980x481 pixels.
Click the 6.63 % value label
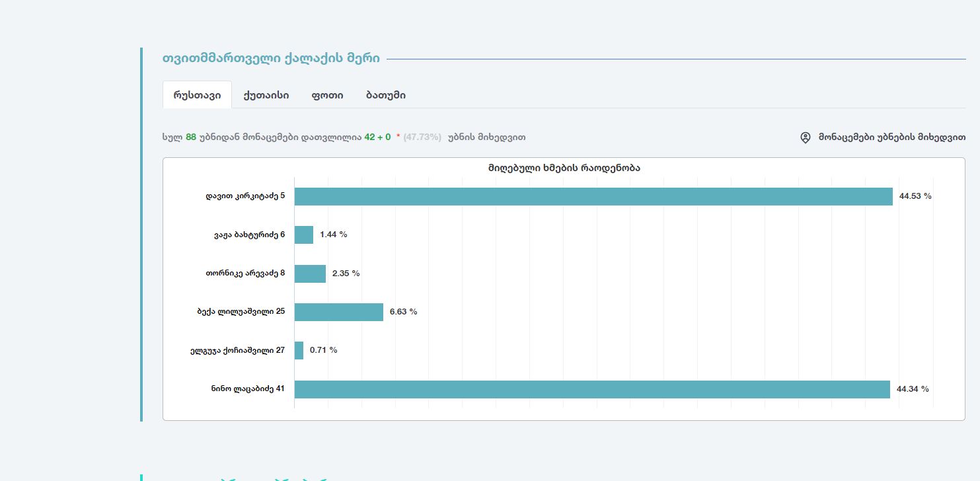404,312
